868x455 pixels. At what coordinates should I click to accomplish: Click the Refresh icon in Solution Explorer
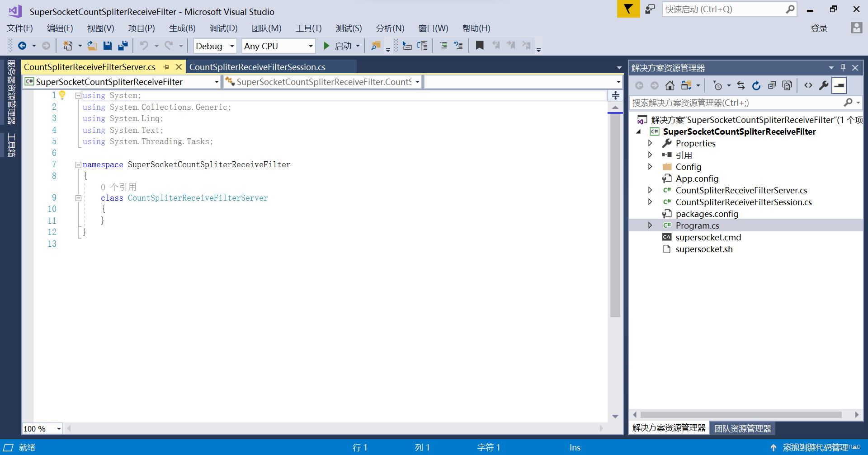pyautogui.click(x=756, y=85)
